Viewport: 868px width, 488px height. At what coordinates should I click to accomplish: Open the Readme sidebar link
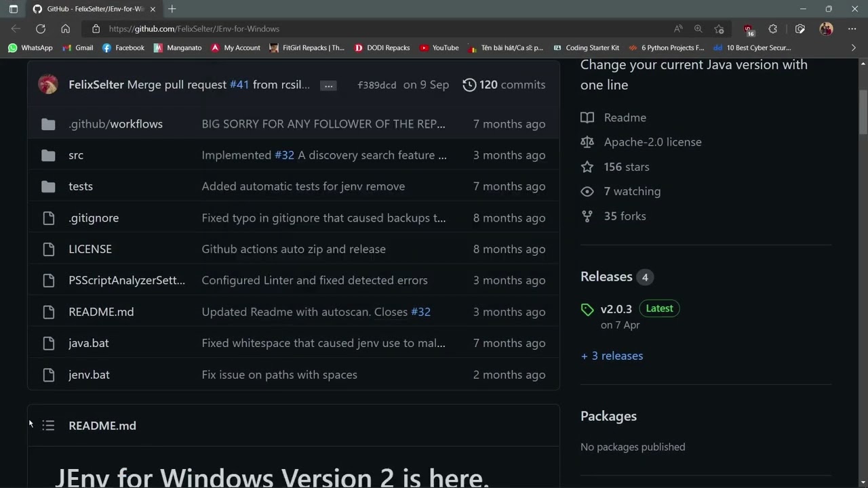tap(625, 117)
